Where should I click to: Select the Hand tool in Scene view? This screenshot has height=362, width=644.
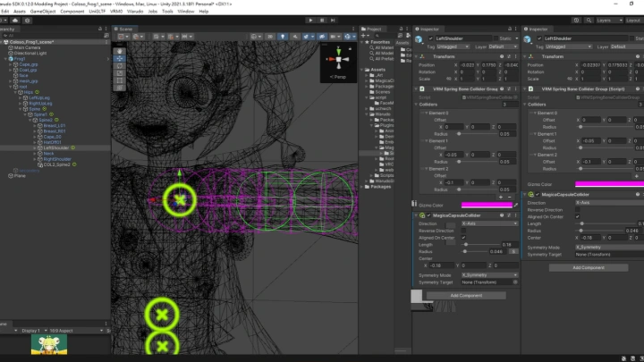click(x=120, y=51)
